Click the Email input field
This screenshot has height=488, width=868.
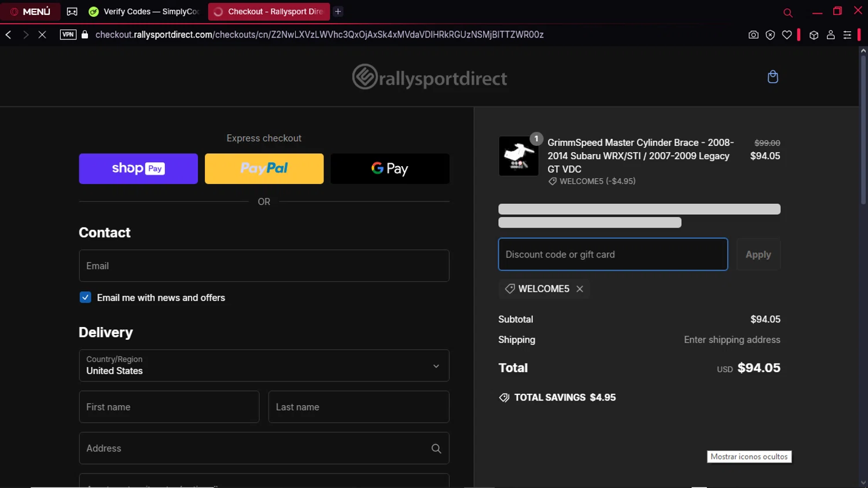tap(264, 266)
